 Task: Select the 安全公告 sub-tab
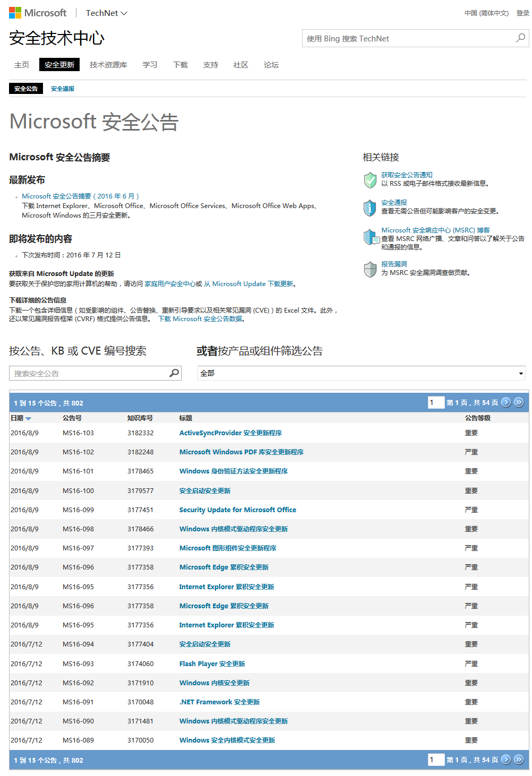tap(26, 89)
